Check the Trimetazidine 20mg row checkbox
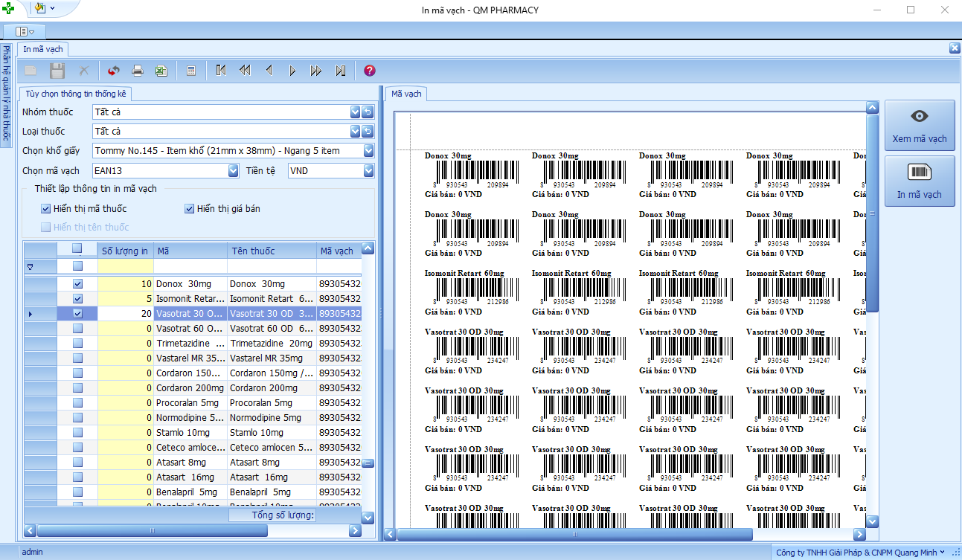Image resolution: width=962 pixels, height=560 pixels. tap(77, 344)
